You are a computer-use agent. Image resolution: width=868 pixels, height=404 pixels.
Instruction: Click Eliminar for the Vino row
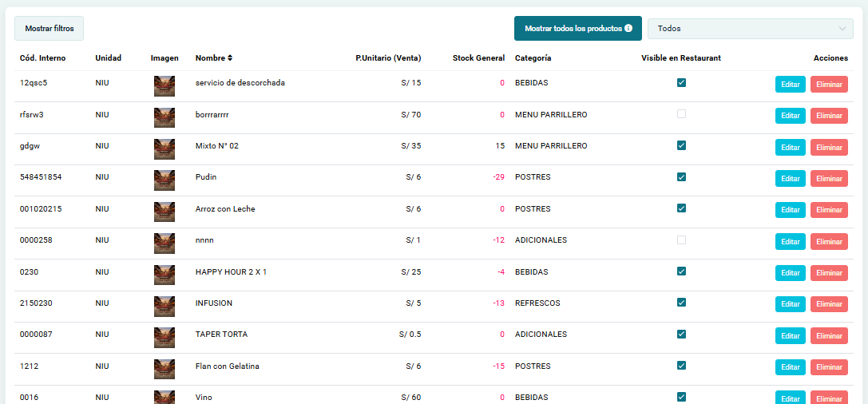829,398
